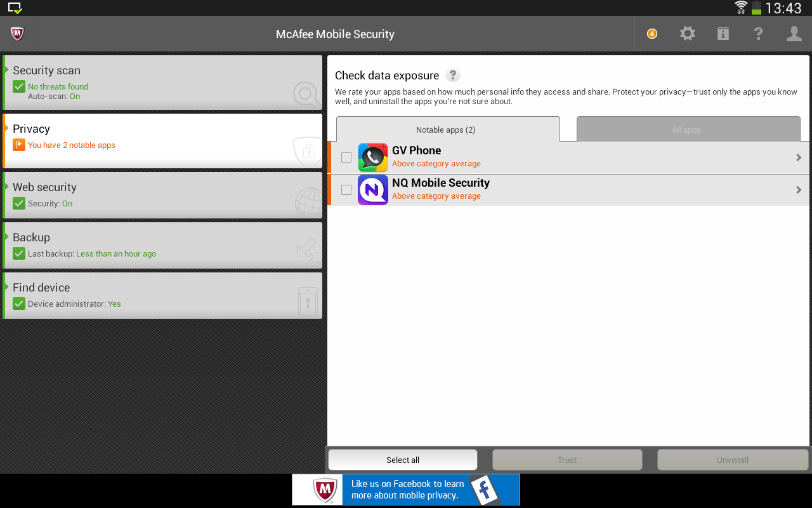Screen dimensions: 812x508
Task: Tap the green check icon under Find device
Action: (19, 304)
